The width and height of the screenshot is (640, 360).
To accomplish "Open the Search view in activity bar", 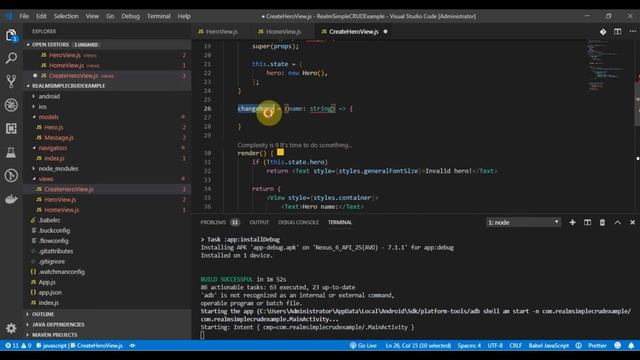I will pyautogui.click(x=11, y=58).
